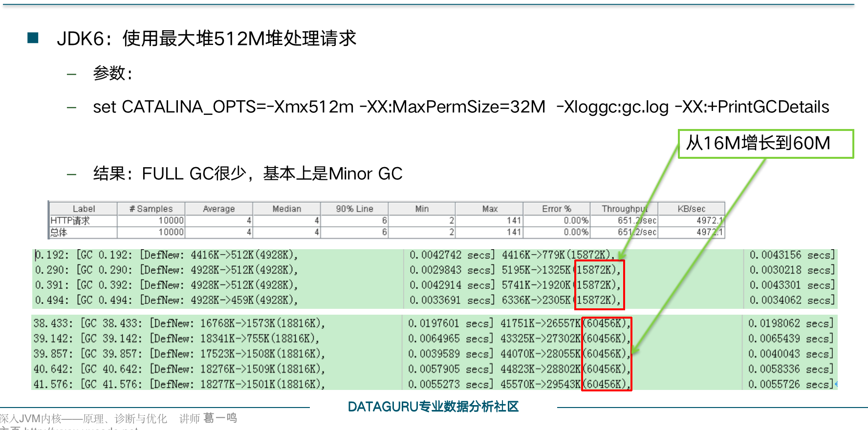
Task: Click the 结果 FULL GC很少 summary line
Action: (x=248, y=173)
